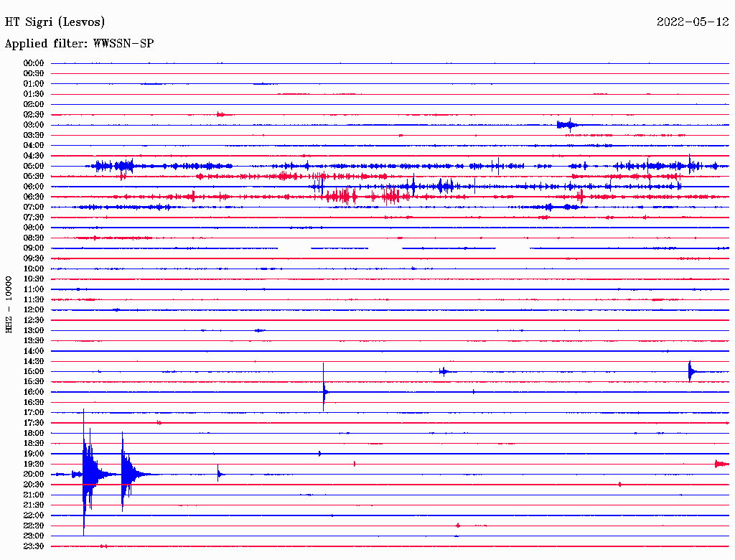Image resolution: width=735 pixels, height=560 pixels.
Task: Click the 05:00 time label
Action: point(34,166)
